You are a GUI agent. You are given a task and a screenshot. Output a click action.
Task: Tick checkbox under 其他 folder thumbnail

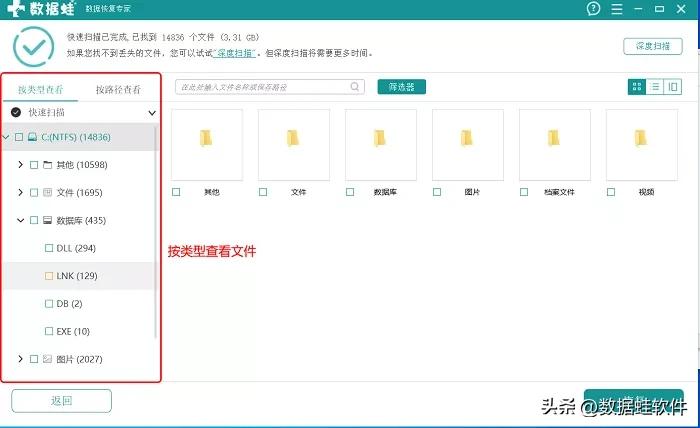(x=176, y=192)
